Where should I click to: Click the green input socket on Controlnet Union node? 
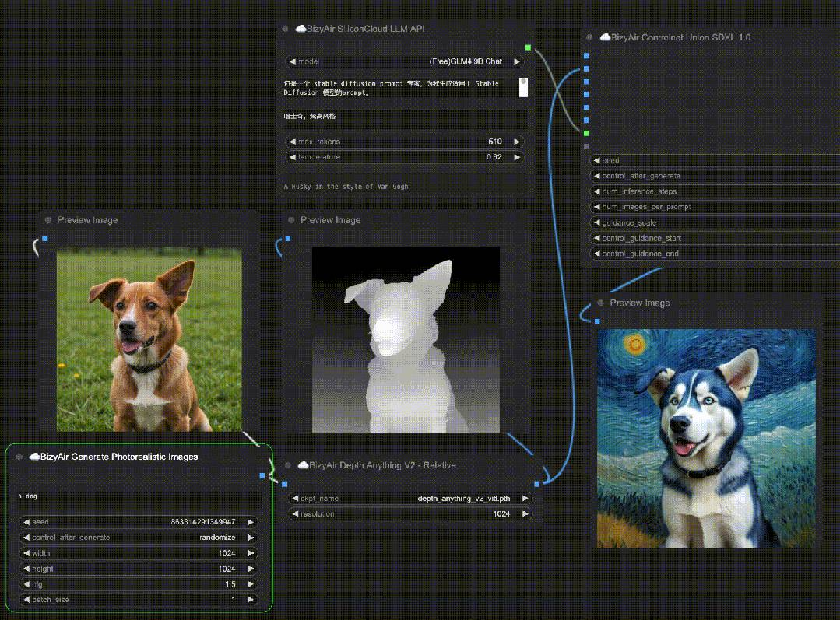pos(586,133)
